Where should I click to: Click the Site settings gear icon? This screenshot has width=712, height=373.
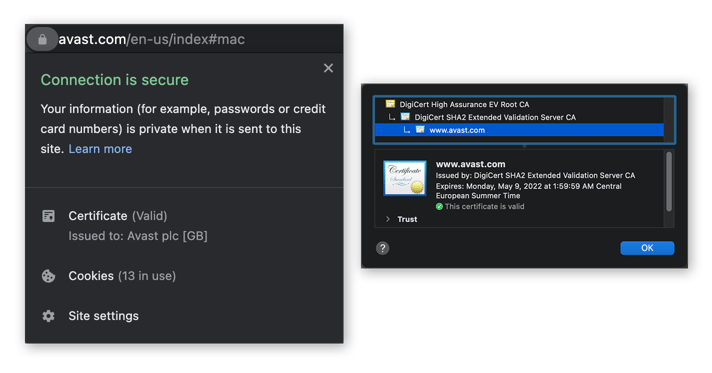pos(49,316)
